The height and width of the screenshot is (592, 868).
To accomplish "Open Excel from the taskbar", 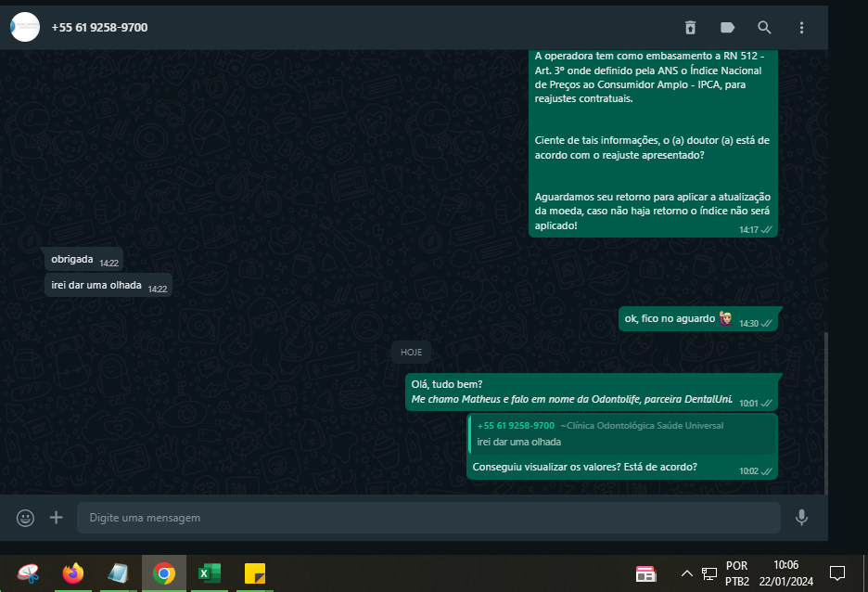I will pos(210,573).
